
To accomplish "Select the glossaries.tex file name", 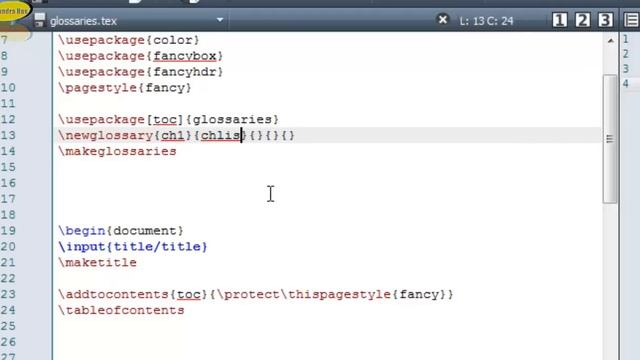I will click(x=83, y=21).
